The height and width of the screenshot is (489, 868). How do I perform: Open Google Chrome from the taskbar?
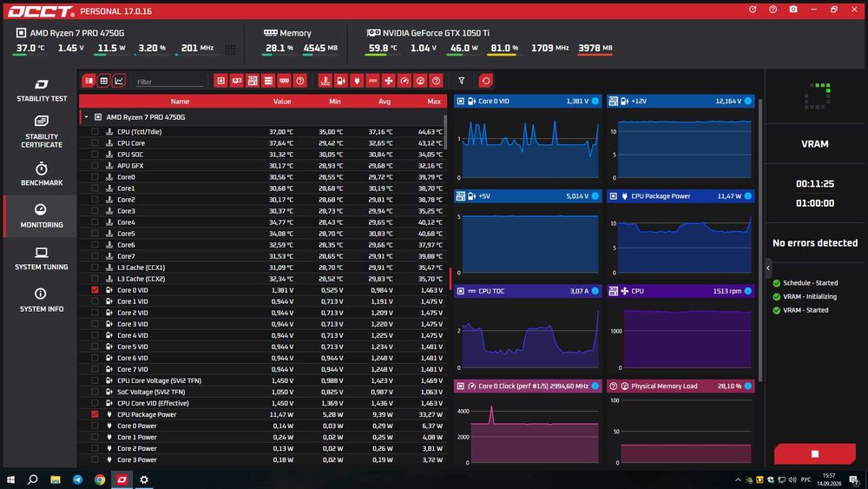click(x=100, y=479)
